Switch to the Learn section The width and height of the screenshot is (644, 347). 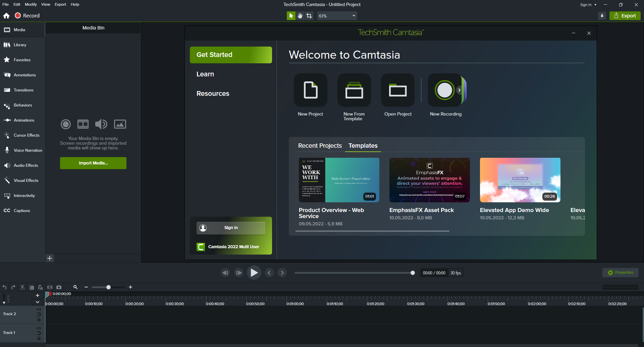click(205, 74)
